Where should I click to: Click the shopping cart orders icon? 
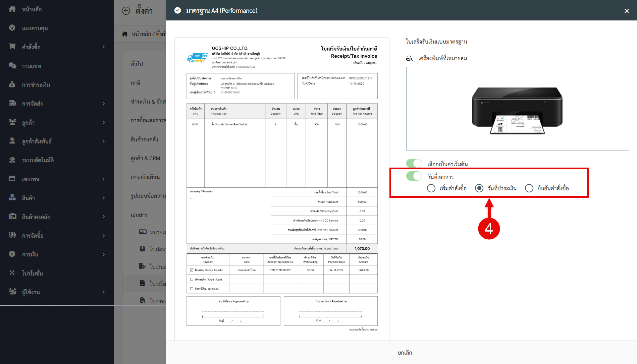click(12, 47)
